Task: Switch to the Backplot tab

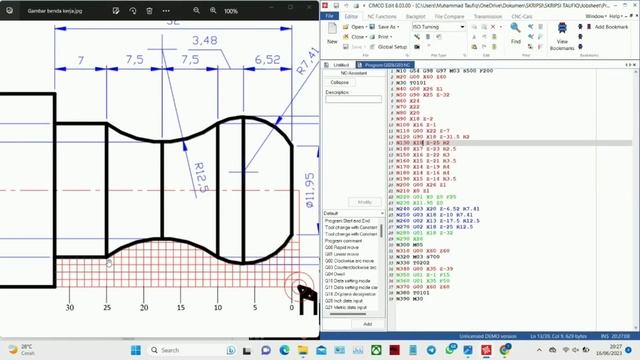Action: [416, 17]
